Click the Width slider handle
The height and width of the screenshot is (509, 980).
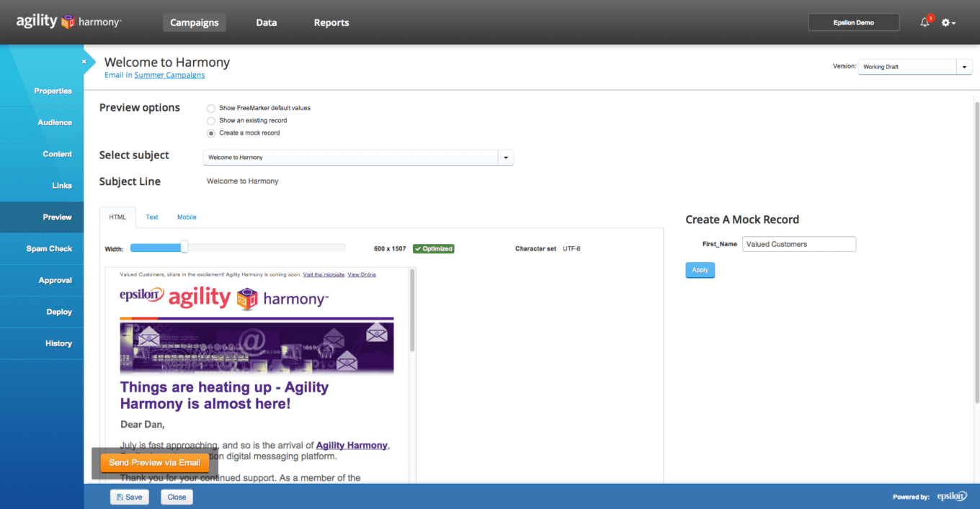click(x=184, y=248)
